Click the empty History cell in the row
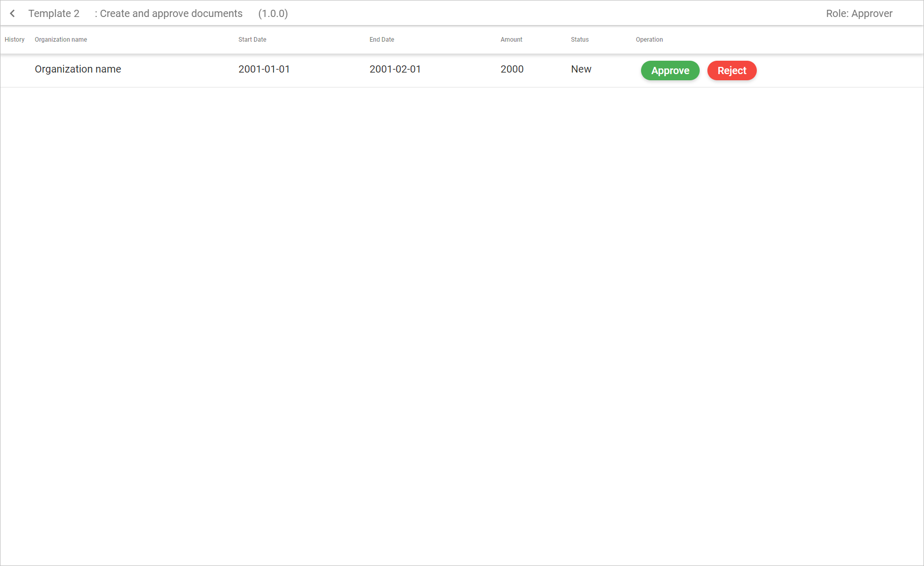 point(15,70)
